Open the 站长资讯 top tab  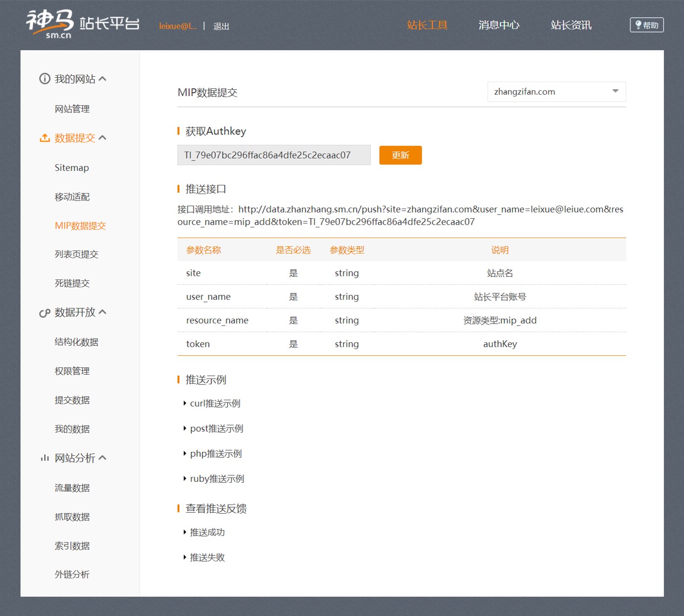[x=571, y=25]
